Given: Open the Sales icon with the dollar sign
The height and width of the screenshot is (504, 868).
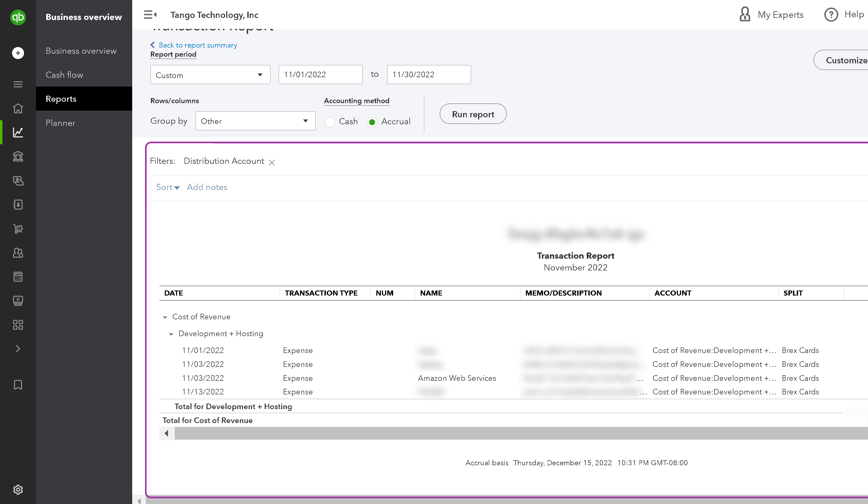Looking at the screenshot, I should coord(18,181).
